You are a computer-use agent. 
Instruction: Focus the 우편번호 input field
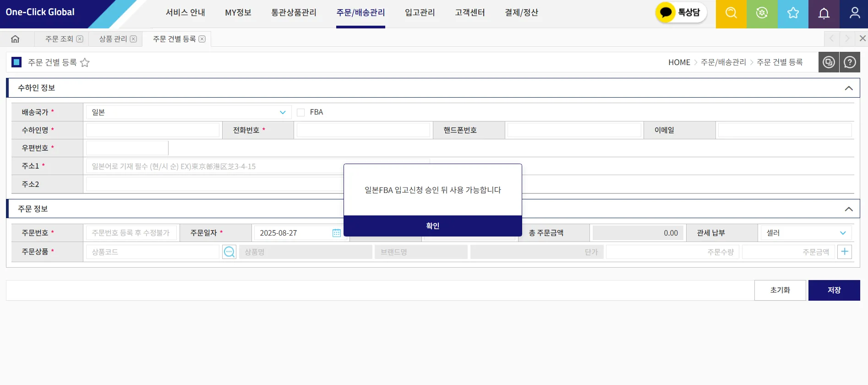click(x=127, y=148)
